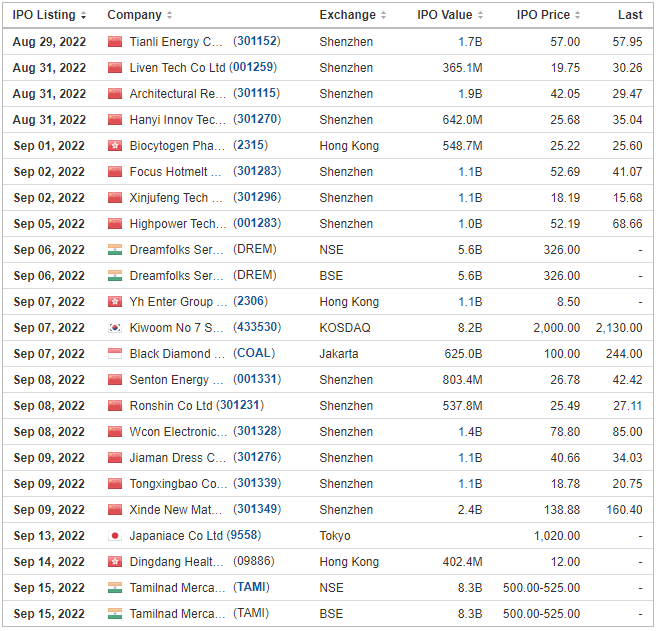Sort table by the Exchange column arrows
This screenshot has height=631, width=659.
[x=383, y=16]
